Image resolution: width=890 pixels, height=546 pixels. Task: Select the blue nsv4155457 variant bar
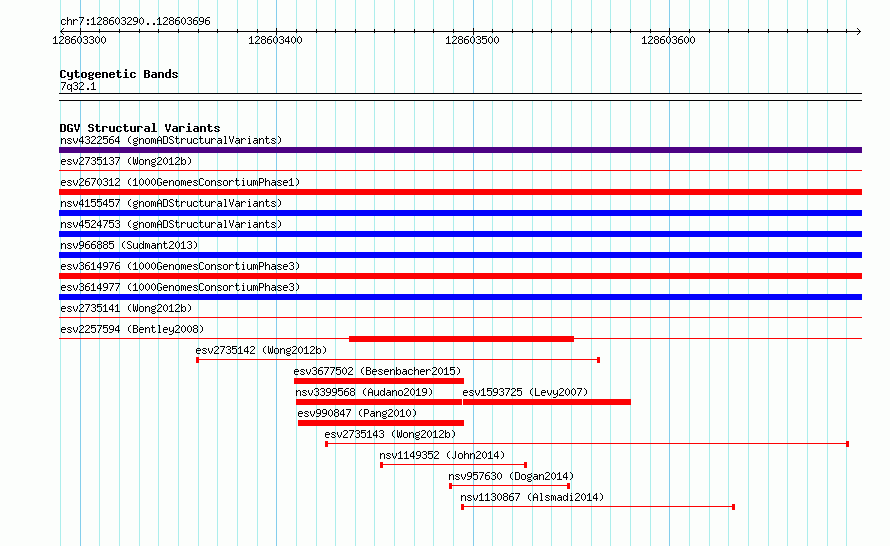[460, 213]
